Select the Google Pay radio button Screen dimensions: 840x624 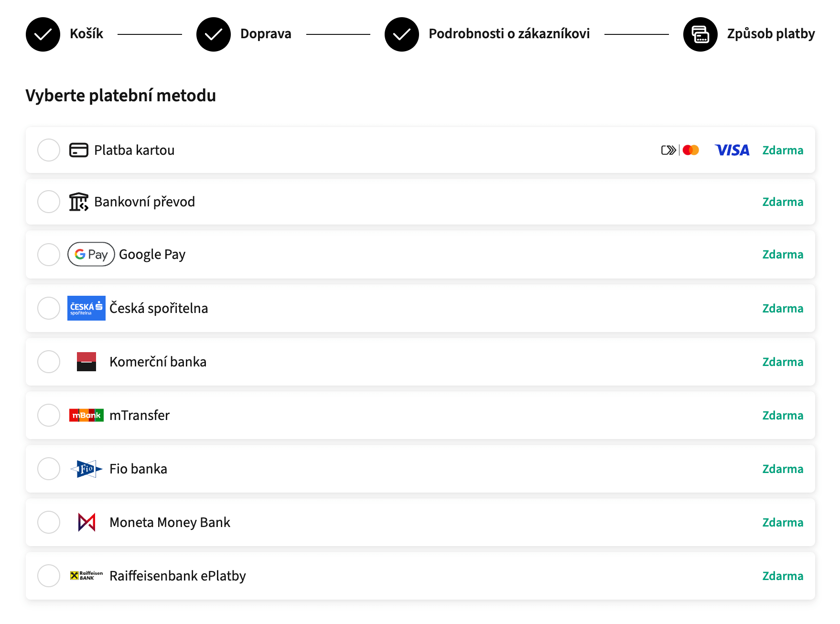pyautogui.click(x=49, y=254)
